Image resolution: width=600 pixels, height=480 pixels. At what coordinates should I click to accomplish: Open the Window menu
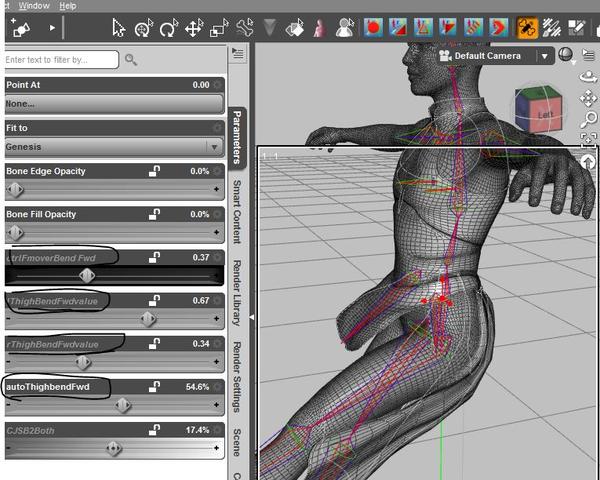click(x=34, y=6)
